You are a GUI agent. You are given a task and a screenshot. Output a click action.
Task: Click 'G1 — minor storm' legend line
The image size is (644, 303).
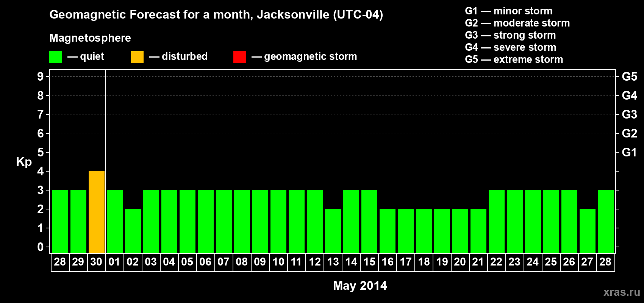click(508, 11)
